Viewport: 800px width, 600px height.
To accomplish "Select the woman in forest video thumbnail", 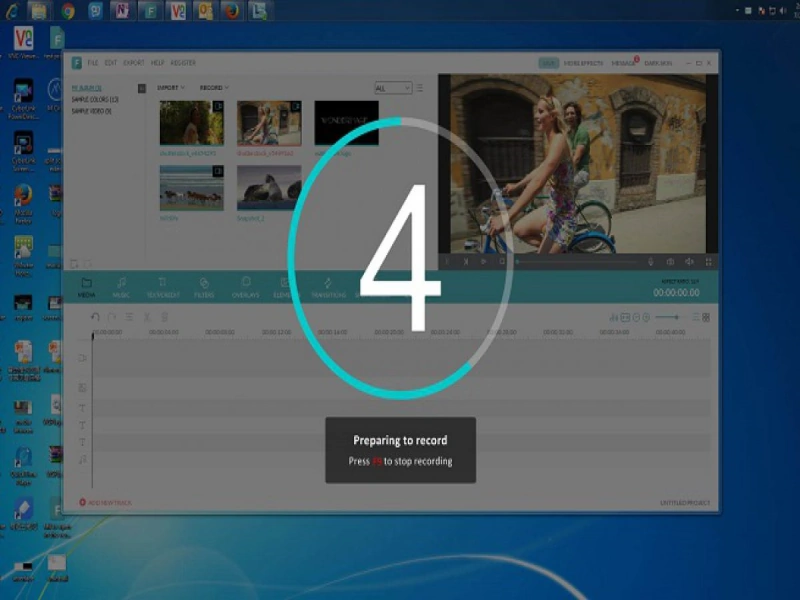I will click(192, 123).
